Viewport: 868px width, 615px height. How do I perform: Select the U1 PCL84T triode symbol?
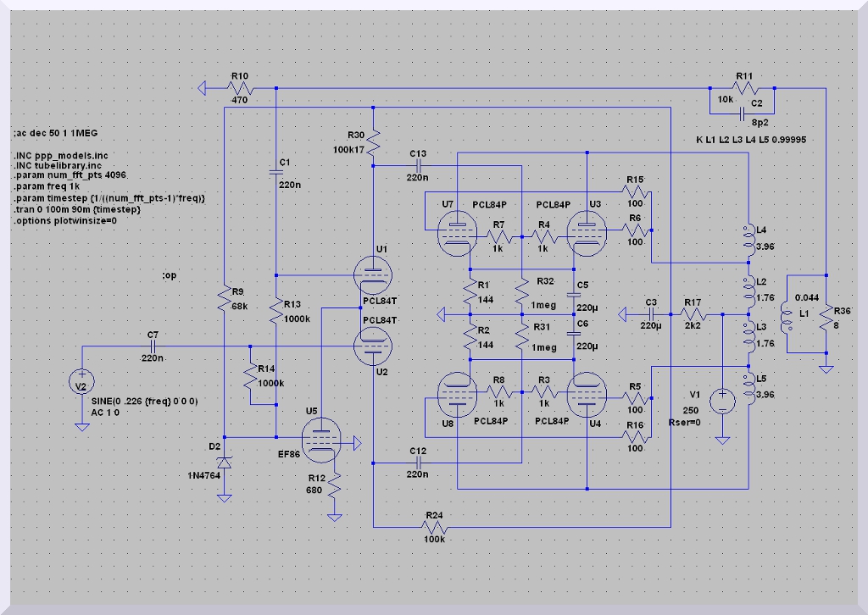(x=373, y=275)
